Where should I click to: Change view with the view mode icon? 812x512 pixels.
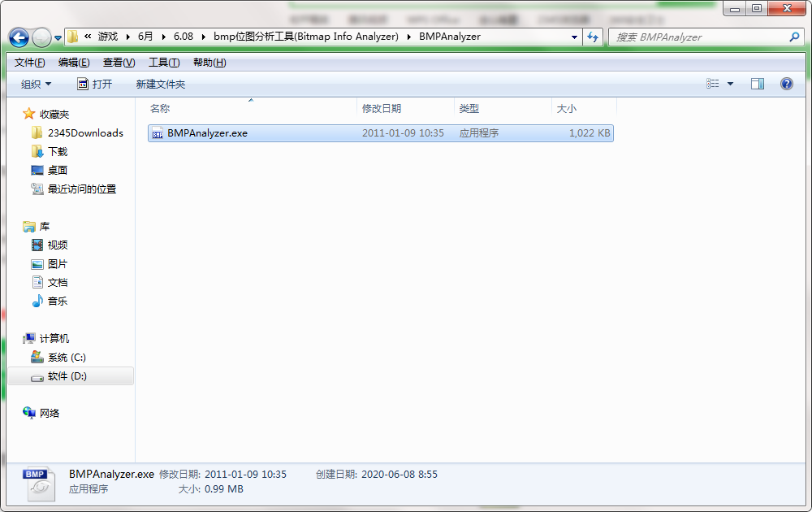click(x=713, y=84)
